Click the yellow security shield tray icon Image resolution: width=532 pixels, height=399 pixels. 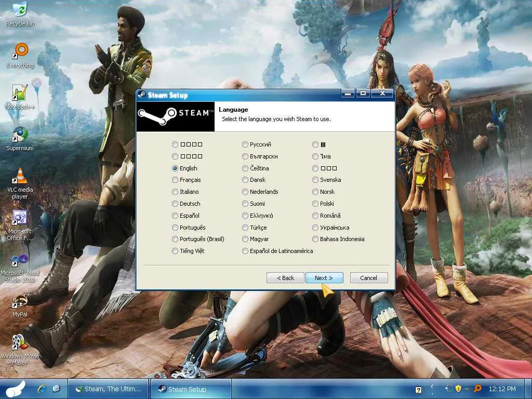click(x=458, y=389)
